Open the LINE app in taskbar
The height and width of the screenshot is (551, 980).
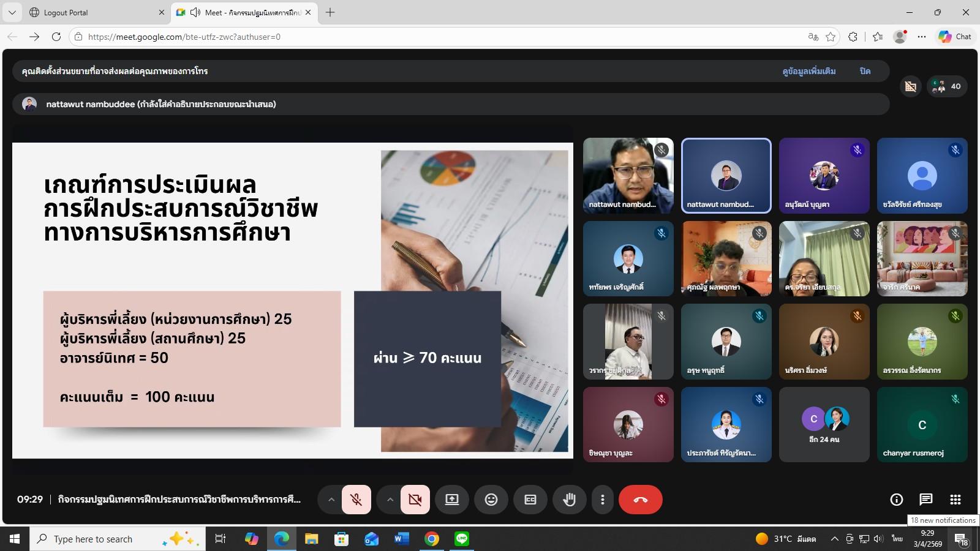click(x=462, y=539)
